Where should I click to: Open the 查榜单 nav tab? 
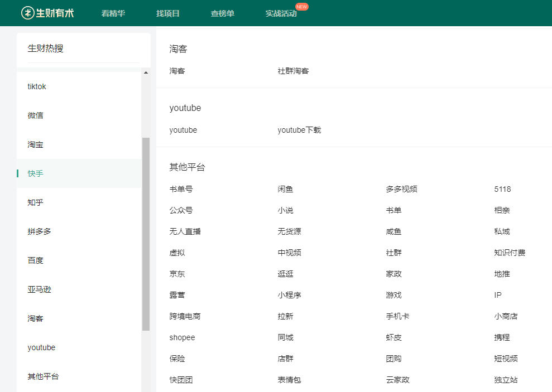[x=223, y=13]
